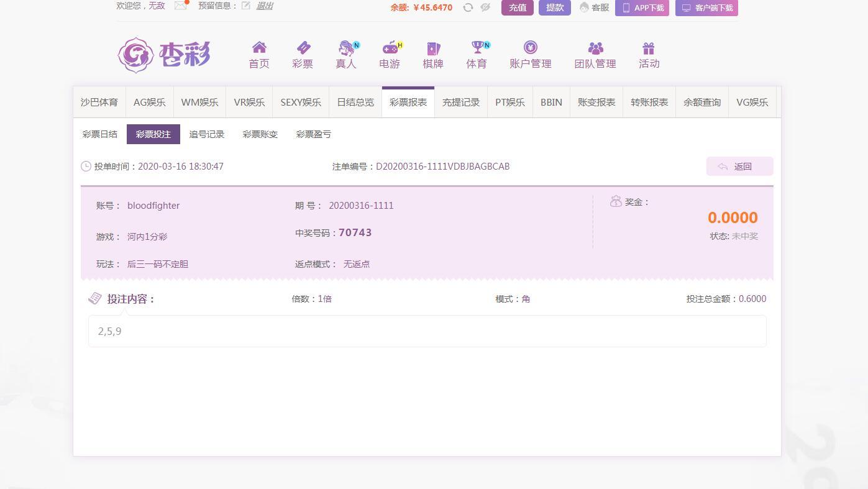This screenshot has width=868, height=489.
Task: Click the 提款 withdraw button
Action: 554,7
